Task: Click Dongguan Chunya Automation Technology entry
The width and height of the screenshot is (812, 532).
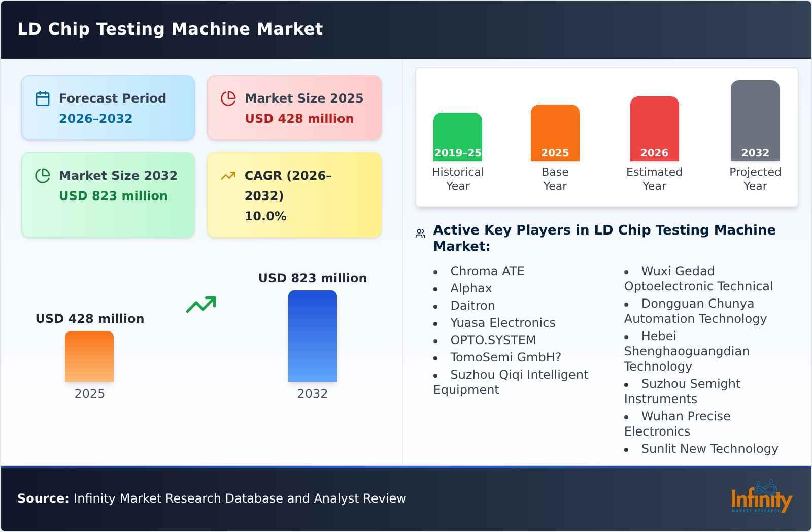Action: [695, 311]
